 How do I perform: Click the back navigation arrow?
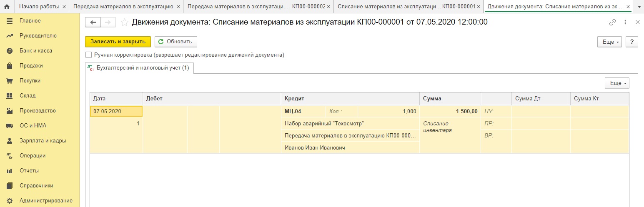point(93,22)
